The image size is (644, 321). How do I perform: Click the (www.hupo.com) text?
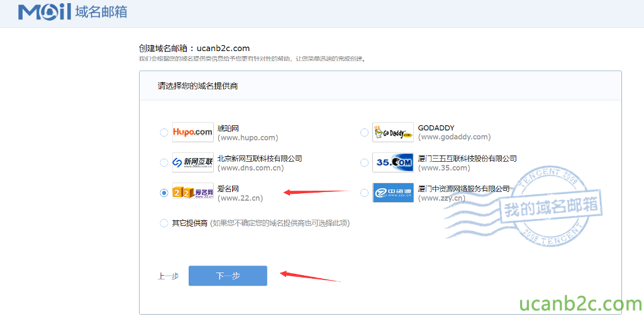pos(248,137)
